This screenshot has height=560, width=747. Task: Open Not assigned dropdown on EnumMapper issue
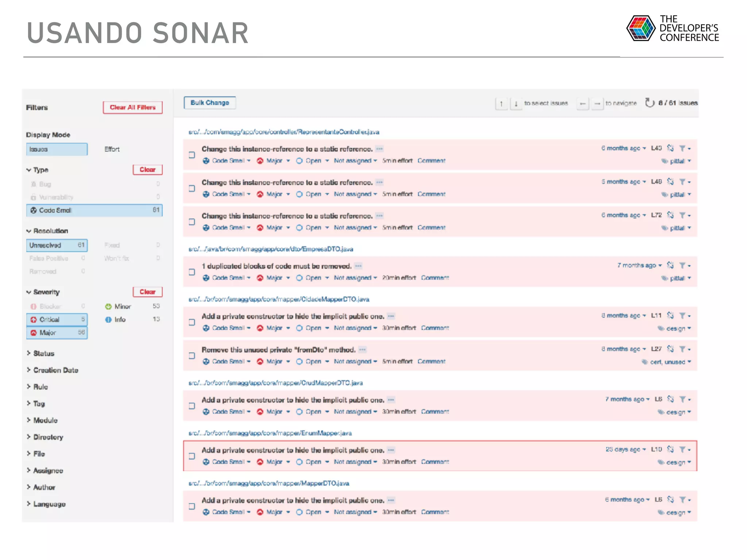pos(356,462)
